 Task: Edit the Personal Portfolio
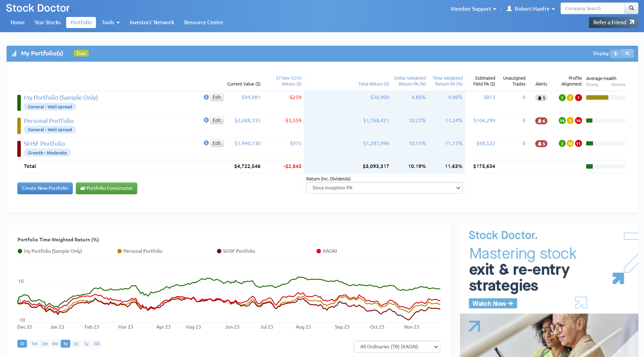tap(217, 120)
